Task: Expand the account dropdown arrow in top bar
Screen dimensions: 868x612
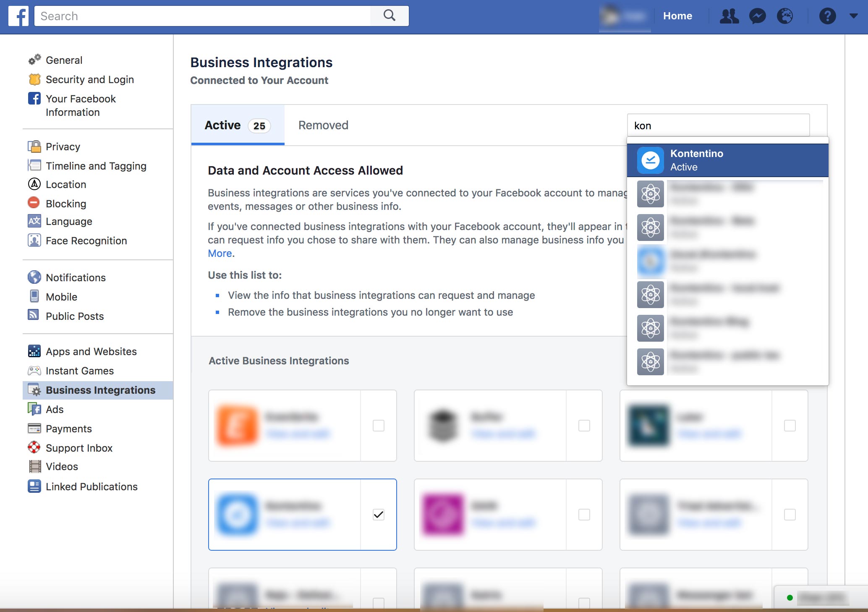Action: (853, 16)
